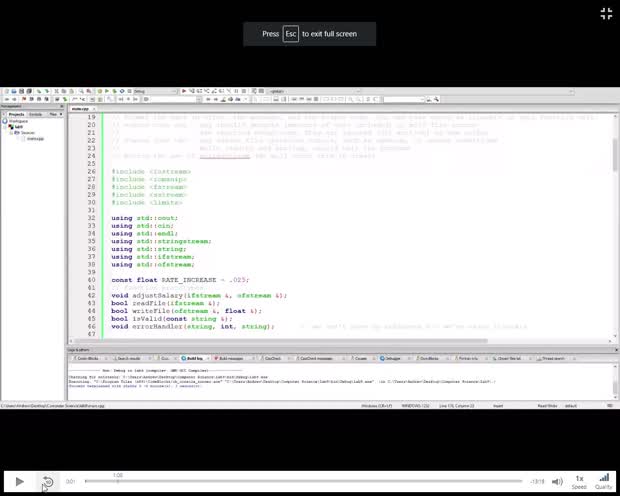Click the green Run icon
The width and height of the screenshot is (620, 496).
[107, 91]
